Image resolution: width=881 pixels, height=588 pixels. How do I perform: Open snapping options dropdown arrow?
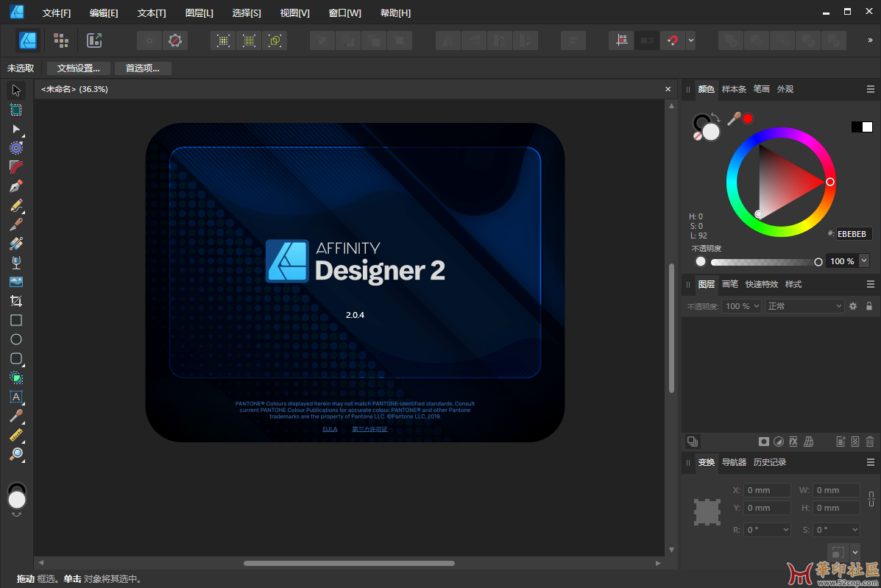pos(691,40)
